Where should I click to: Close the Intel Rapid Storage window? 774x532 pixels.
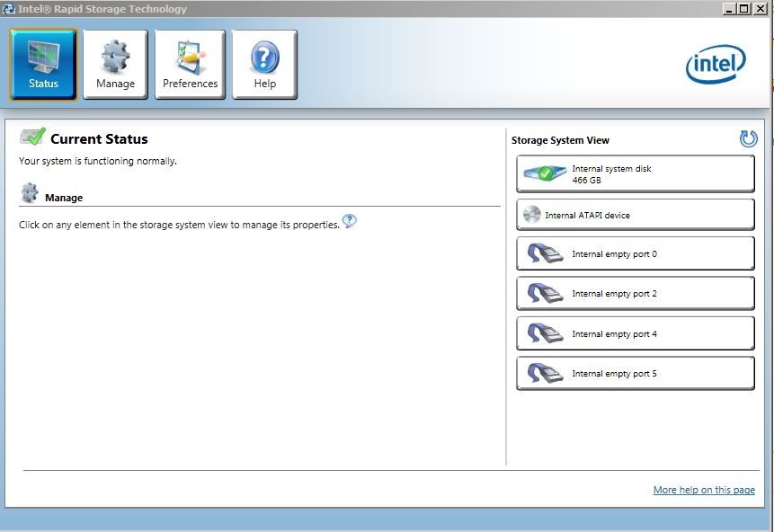pos(761,8)
